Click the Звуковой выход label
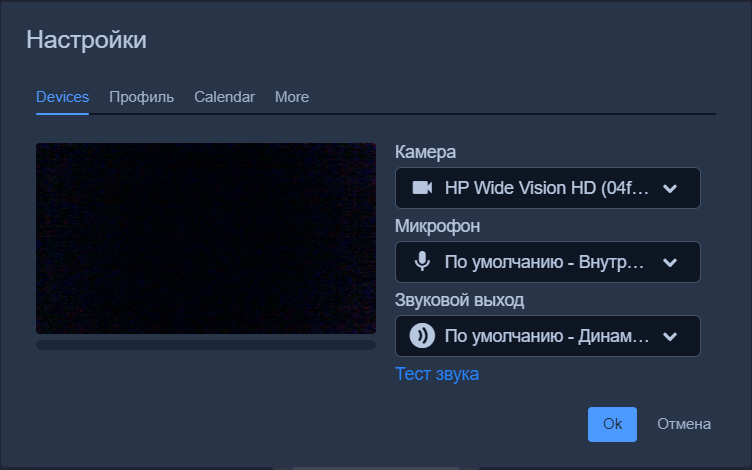This screenshot has width=752, height=470. tap(459, 300)
